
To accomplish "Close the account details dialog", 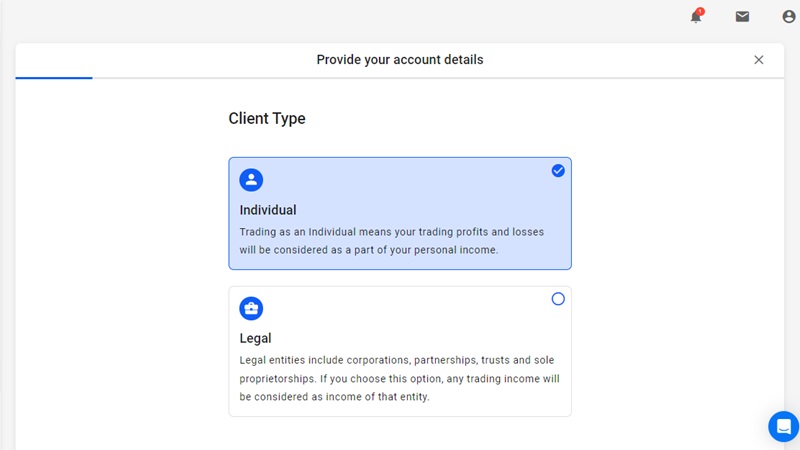I will click(759, 60).
